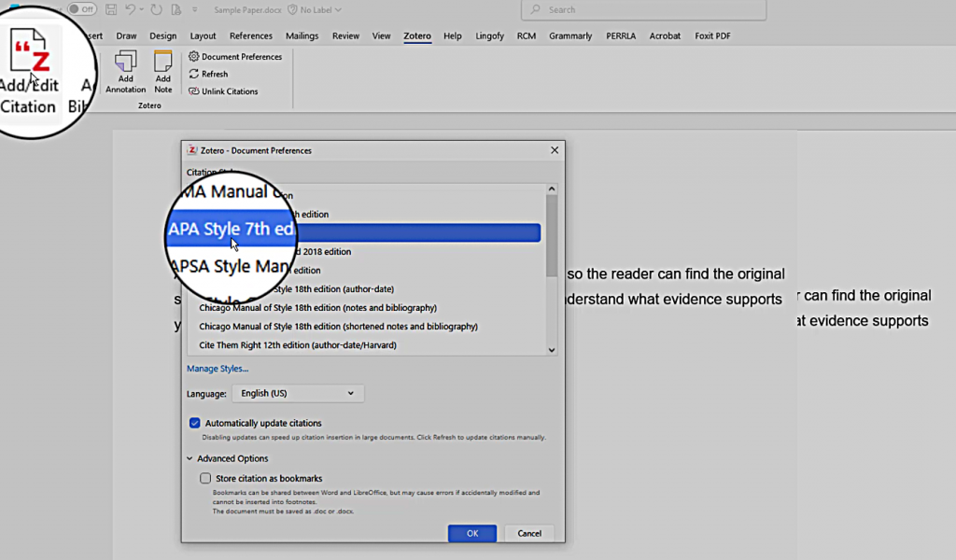956x560 pixels.
Task: Click the Add/Edit Citation icon
Action: [30, 56]
